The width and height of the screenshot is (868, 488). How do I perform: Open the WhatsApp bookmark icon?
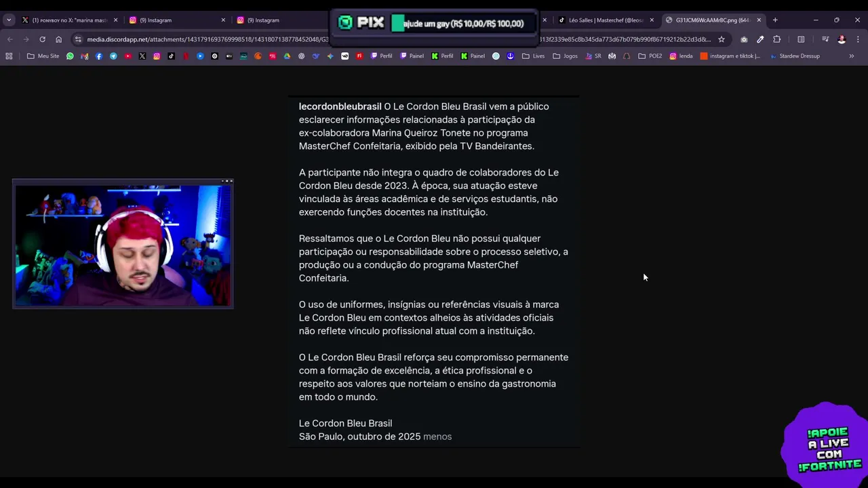point(70,56)
